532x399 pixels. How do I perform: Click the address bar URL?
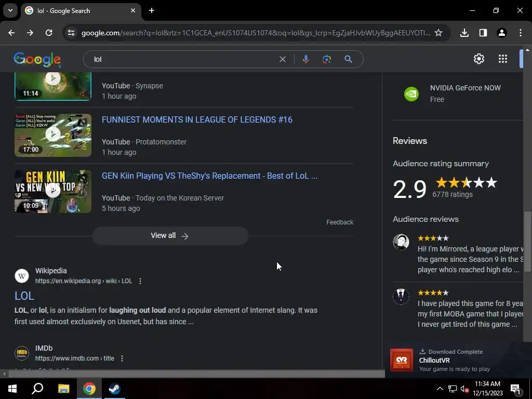pos(256,33)
